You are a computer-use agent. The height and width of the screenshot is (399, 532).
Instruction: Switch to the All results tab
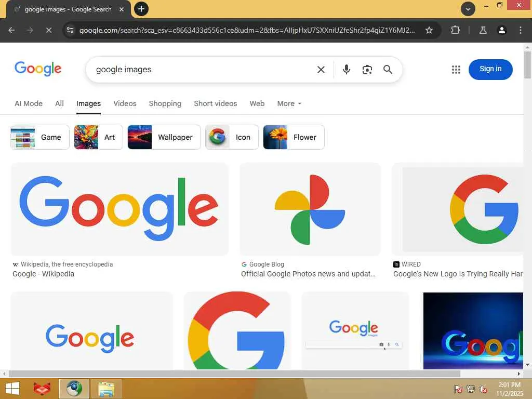point(59,103)
